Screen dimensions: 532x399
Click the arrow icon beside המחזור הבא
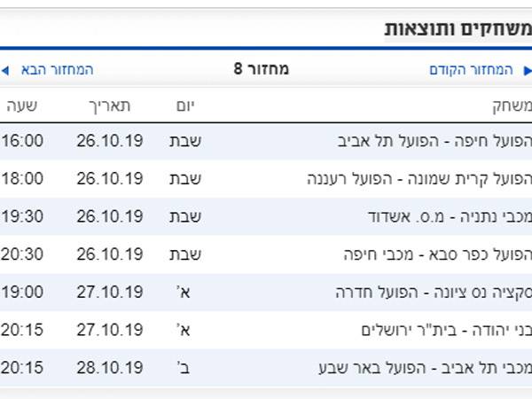[x=5, y=69]
